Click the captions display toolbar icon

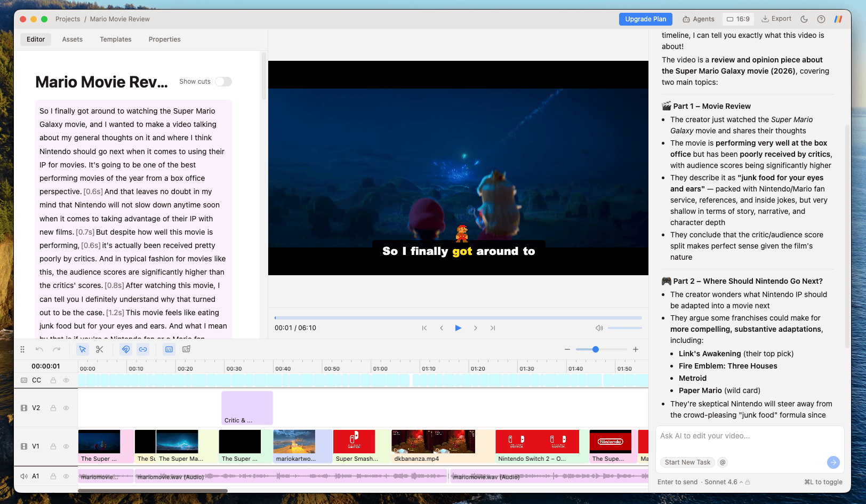(x=169, y=349)
